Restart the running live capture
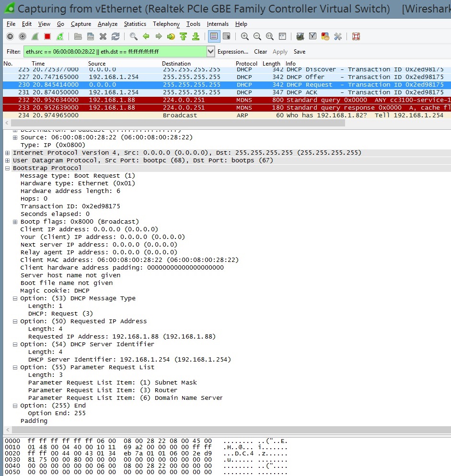The height and width of the screenshot is (476, 451). (60, 37)
